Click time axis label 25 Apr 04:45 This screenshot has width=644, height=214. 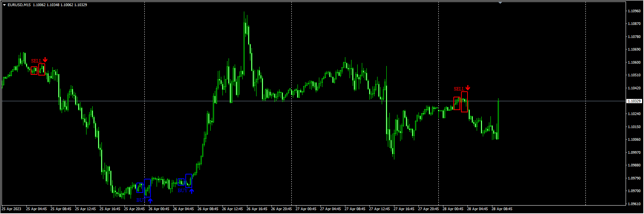coord(36,209)
